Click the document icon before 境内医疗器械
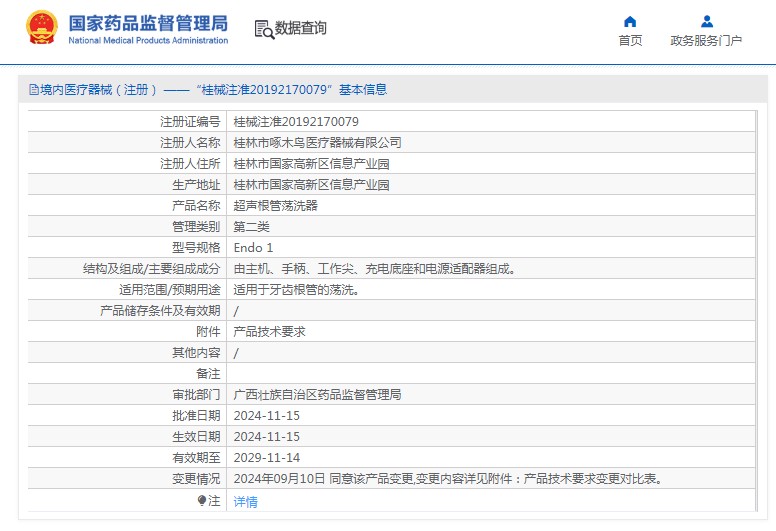The height and width of the screenshot is (531, 776). 34,90
